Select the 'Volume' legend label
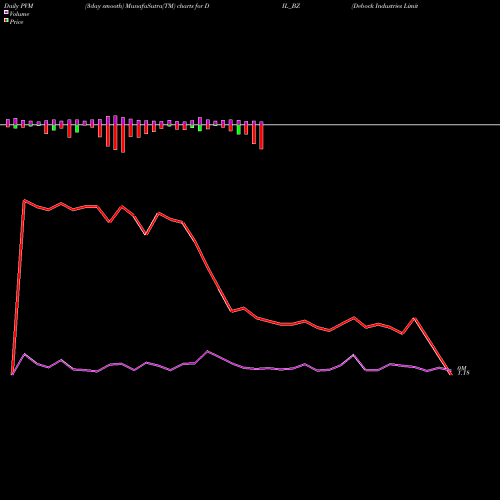 (x=19, y=14)
